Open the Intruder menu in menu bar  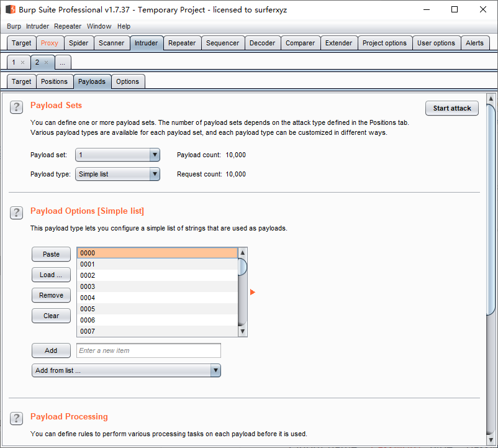point(37,26)
